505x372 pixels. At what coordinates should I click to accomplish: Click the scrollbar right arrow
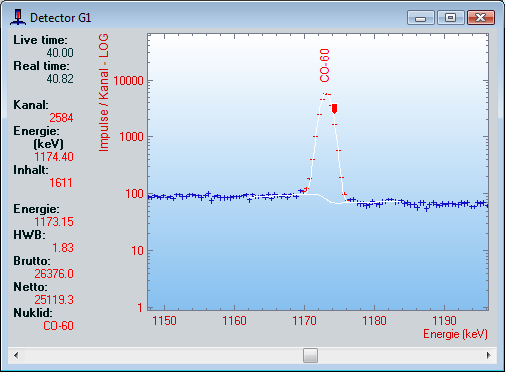coord(489,355)
